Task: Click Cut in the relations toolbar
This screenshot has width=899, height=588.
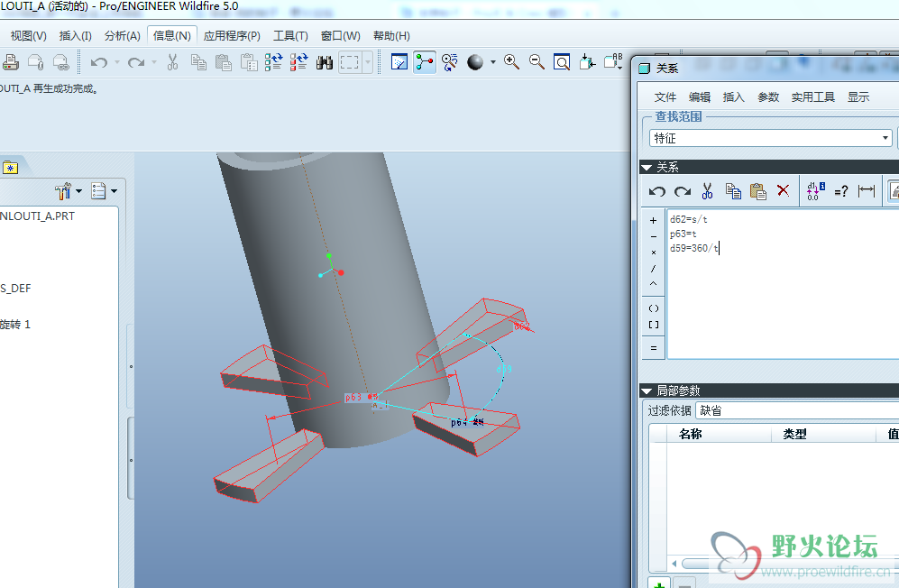Action: click(x=708, y=191)
